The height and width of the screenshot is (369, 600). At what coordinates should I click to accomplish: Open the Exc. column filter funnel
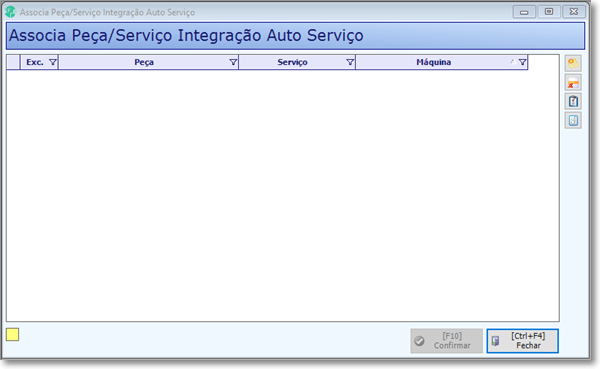(x=52, y=62)
